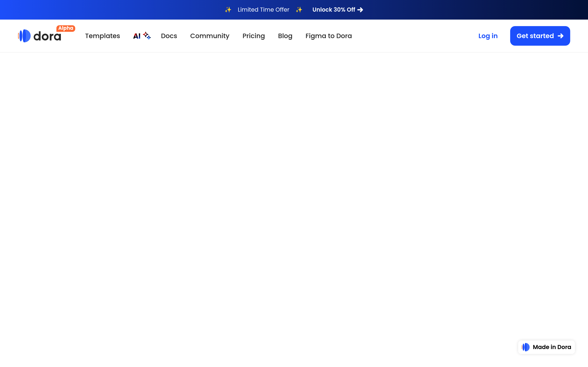This screenshot has width=588, height=367.
Task: Open the AI navigation item
Action: [137, 36]
